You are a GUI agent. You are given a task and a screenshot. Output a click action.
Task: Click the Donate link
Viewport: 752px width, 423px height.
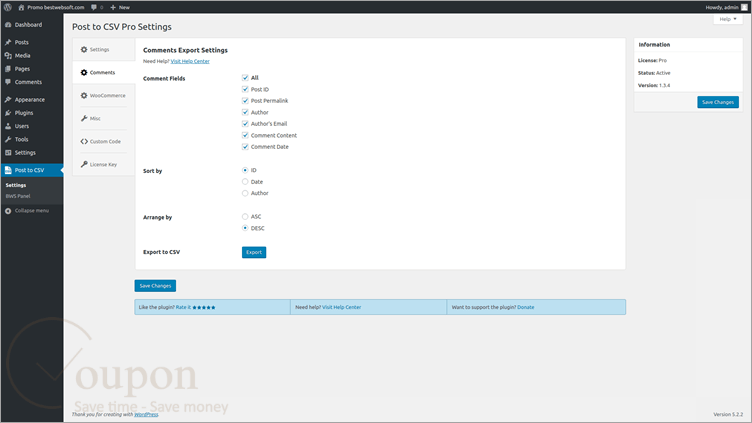526,307
